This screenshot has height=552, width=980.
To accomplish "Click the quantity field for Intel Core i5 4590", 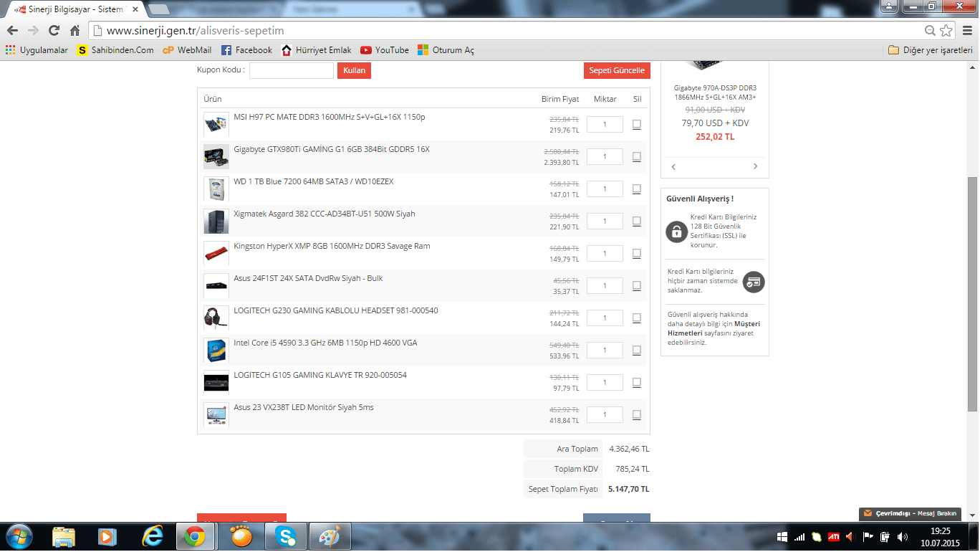I will [x=605, y=350].
